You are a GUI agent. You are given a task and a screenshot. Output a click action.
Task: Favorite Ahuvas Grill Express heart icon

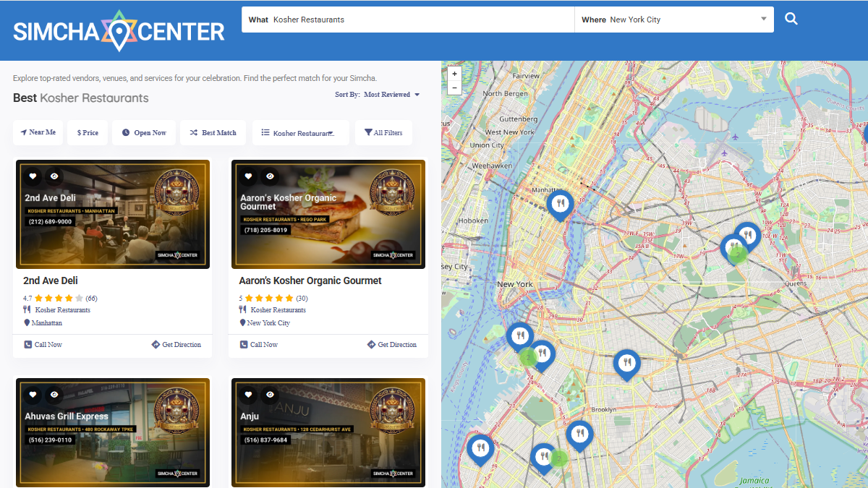[x=33, y=394]
